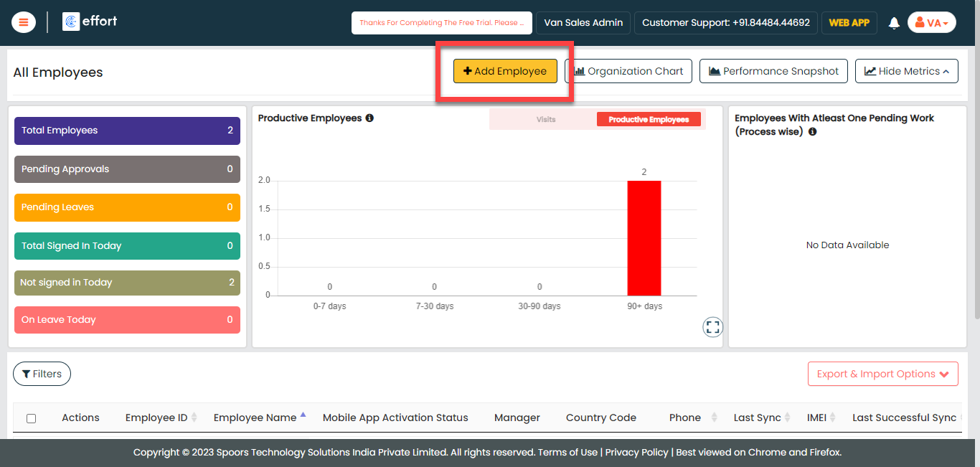The height and width of the screenshot is (467, 980).
Task: Open the Privacy Policy link
Action: click(638, 452)
